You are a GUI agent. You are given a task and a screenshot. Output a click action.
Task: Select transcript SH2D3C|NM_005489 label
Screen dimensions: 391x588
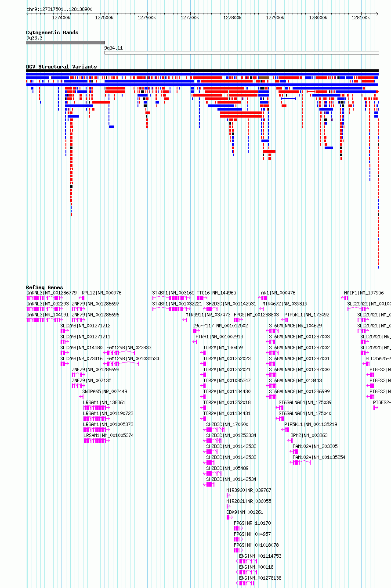(228, 468)
